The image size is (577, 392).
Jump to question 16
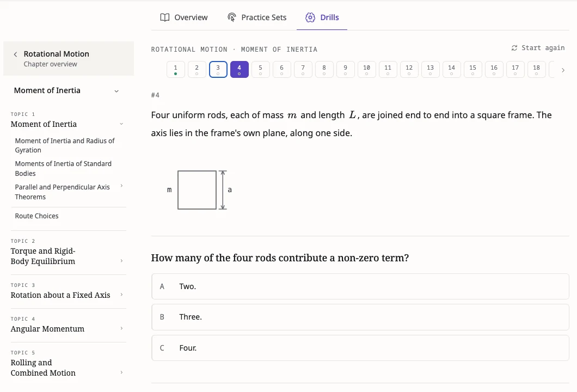tap(494, 70)
